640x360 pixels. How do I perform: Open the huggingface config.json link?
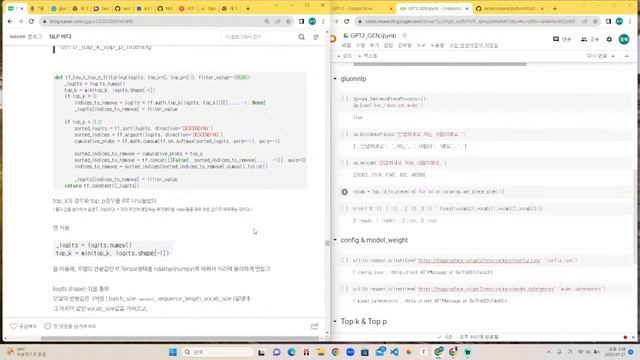(479, 260)
